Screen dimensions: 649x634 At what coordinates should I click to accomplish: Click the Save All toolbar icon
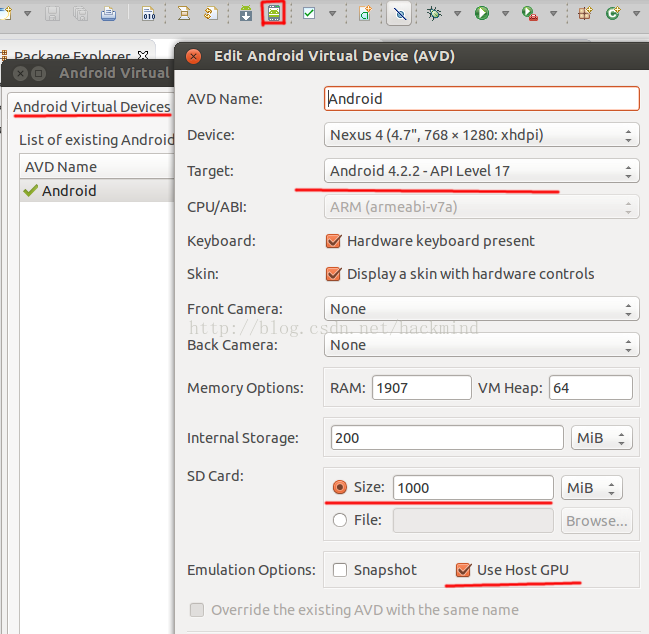click(x=80, y=13)
